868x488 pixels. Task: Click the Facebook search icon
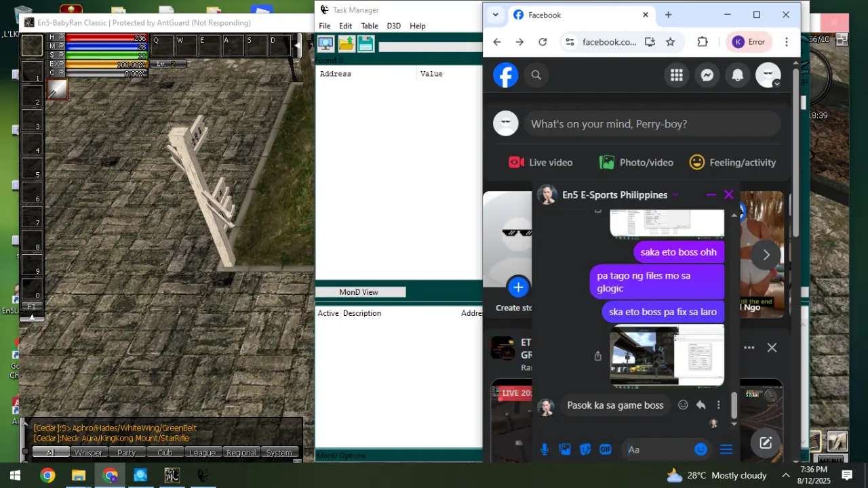536,75
